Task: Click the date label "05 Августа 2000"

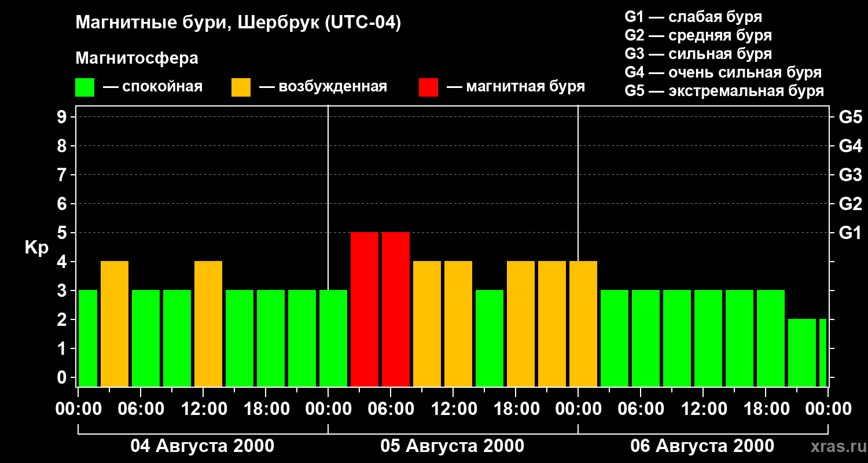Action: pyautogui.click(x=453, y=446)
